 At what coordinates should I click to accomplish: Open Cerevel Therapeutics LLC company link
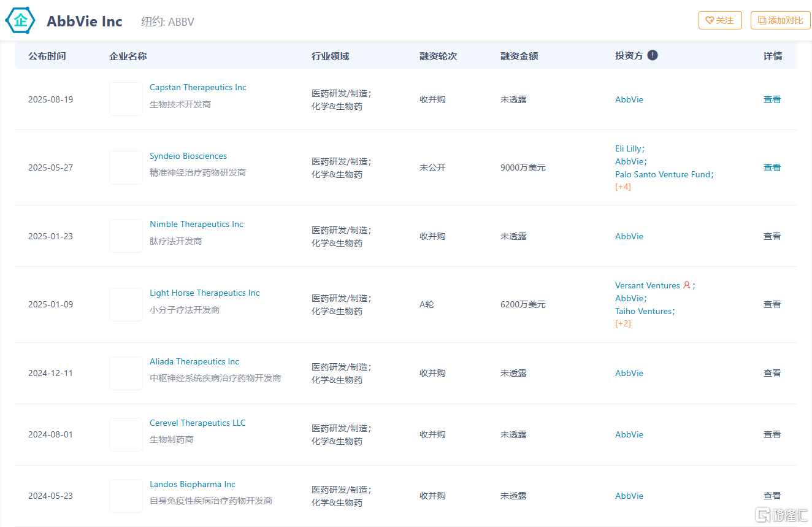[x=197, y=423]
